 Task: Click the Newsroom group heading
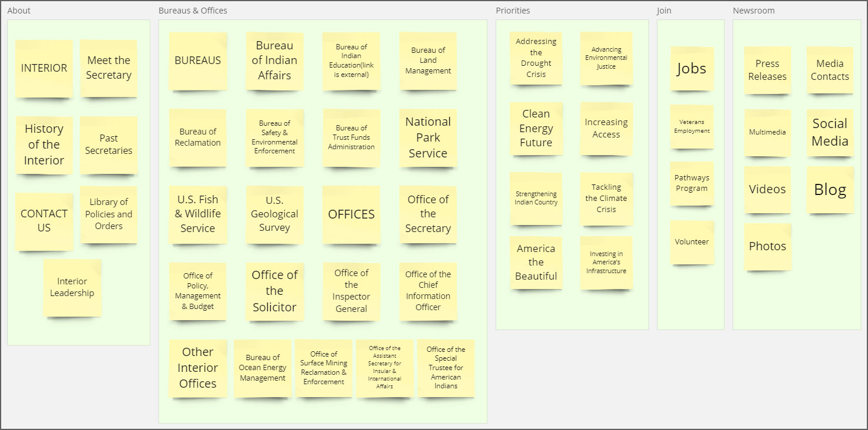pyautogui.click(x=753, y=11)
